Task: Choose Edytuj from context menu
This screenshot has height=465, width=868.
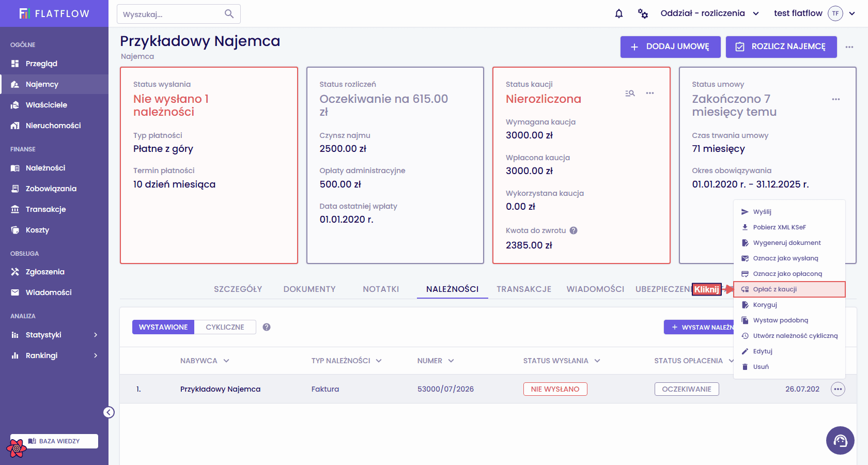Action: (789, 351)
